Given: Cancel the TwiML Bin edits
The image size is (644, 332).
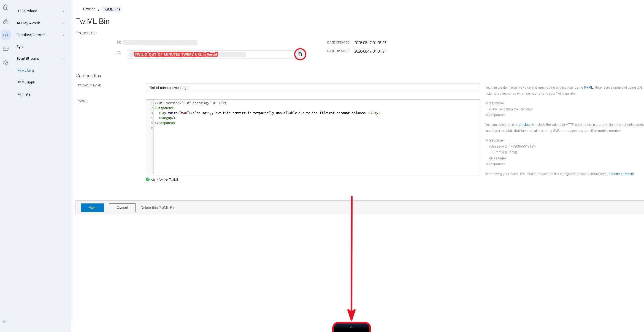Looking at the screenshot, I should click(x=122, y=208).
